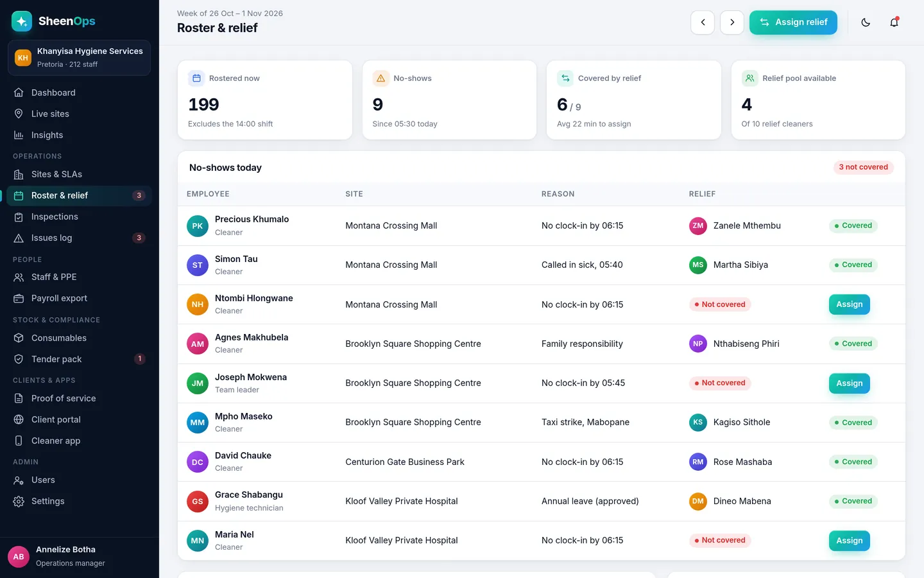
Task: Open the notifications bell
Action: click(894, 22)
